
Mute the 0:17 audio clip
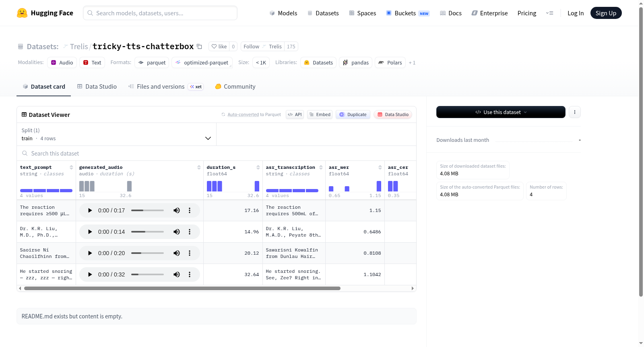click(x=177, y=210)
